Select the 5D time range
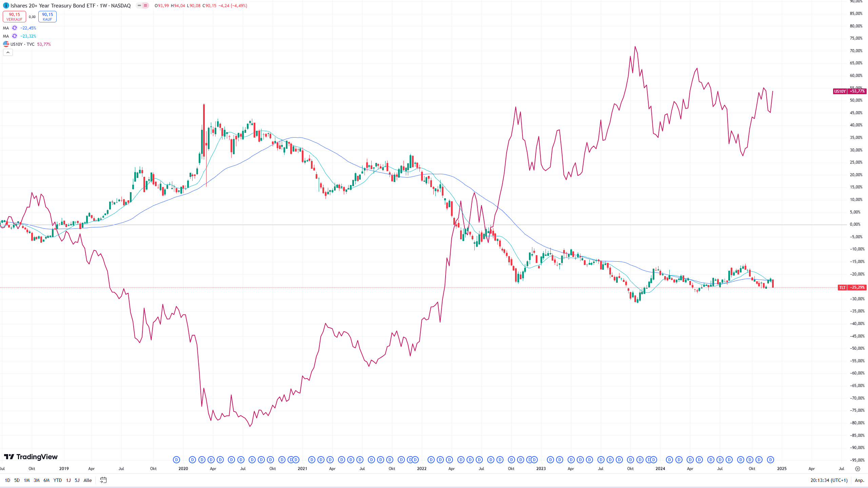 coord(17,480)
